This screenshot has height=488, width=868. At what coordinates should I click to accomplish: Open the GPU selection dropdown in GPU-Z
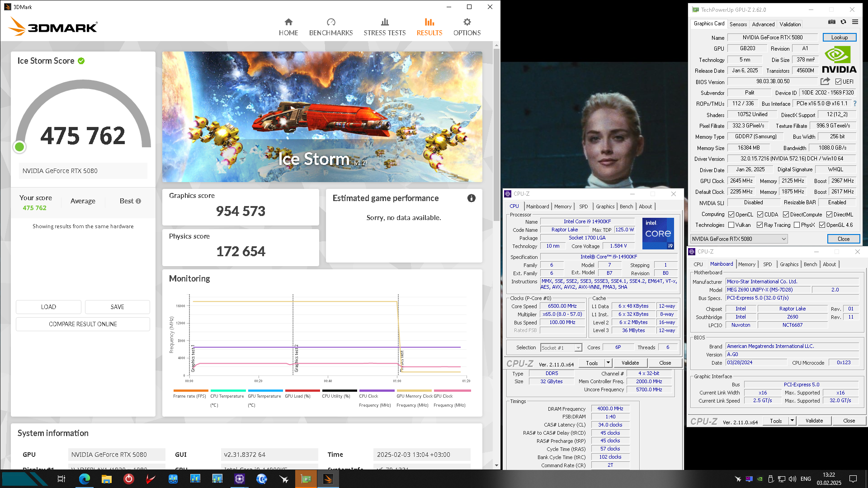[x=739, y=239]
